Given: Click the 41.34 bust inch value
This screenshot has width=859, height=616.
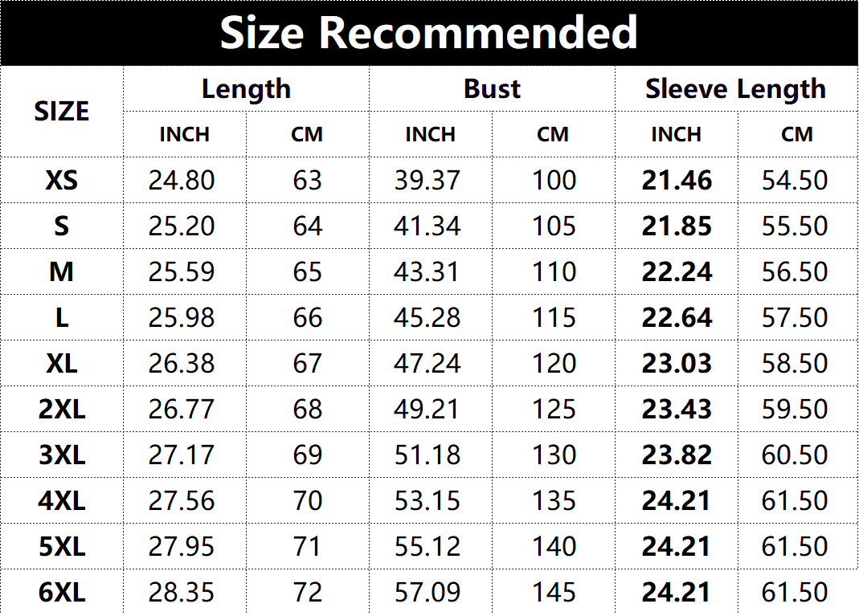Looking at the screenshot, I should 427,226.
